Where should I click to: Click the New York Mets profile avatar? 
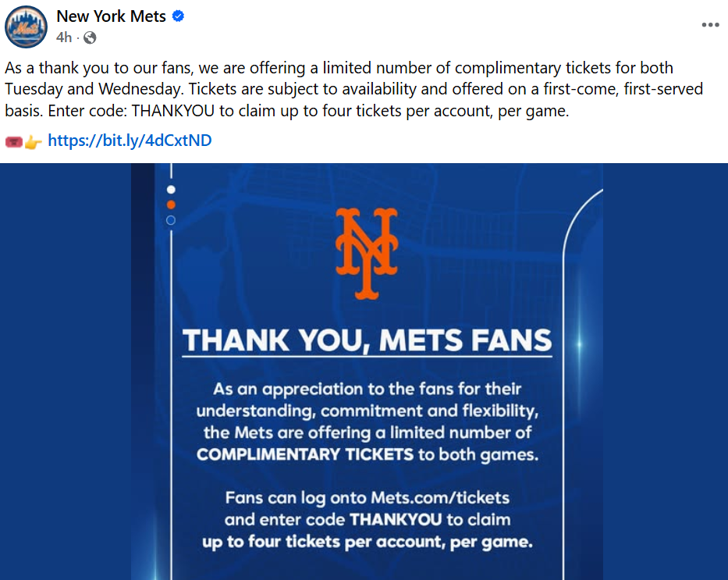click(27, 26)
